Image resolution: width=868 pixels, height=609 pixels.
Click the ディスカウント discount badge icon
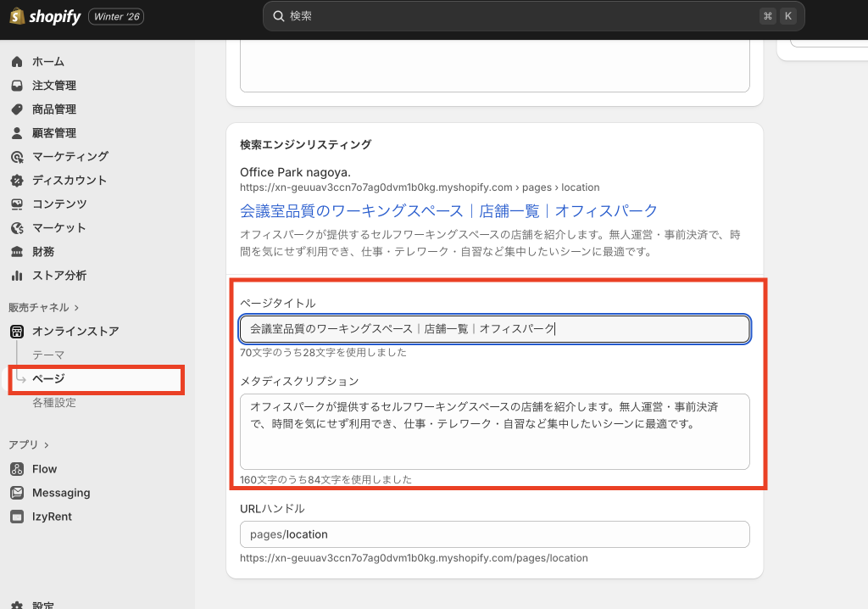[16, 181]
